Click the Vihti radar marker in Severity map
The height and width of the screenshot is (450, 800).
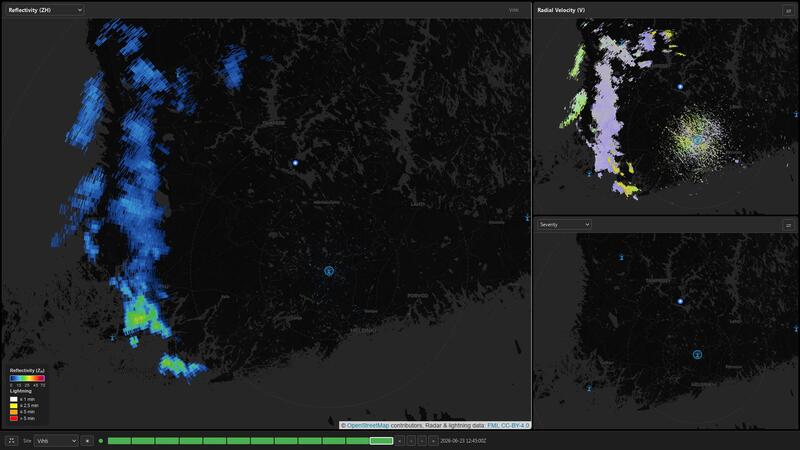[697, 355]
